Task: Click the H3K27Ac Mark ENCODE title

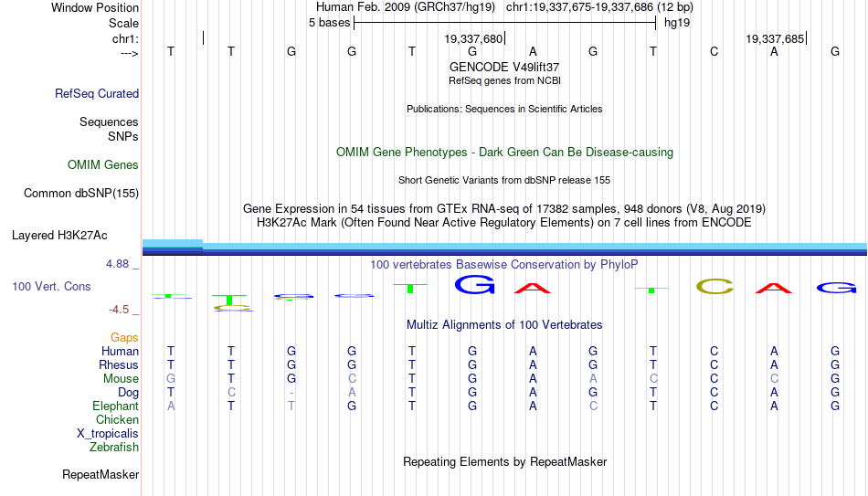Action: [x=504, y=223]
